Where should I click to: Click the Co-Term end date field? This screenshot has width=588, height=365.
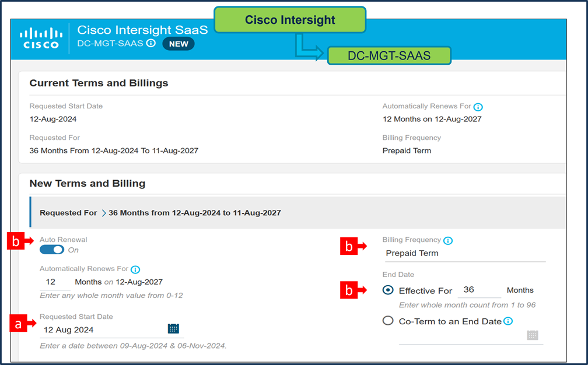point(471,336)
